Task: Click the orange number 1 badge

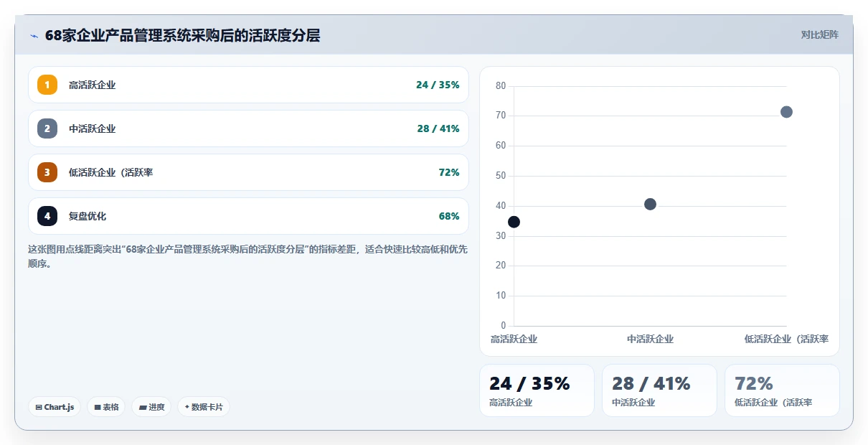Action: [x=47, y=85]
